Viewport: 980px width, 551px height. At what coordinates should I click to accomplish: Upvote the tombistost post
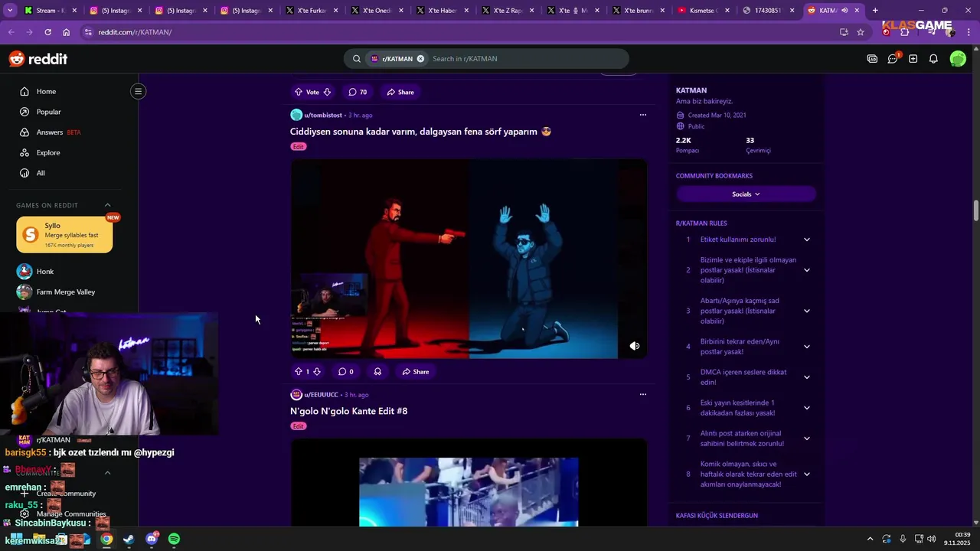pos(299,371)
